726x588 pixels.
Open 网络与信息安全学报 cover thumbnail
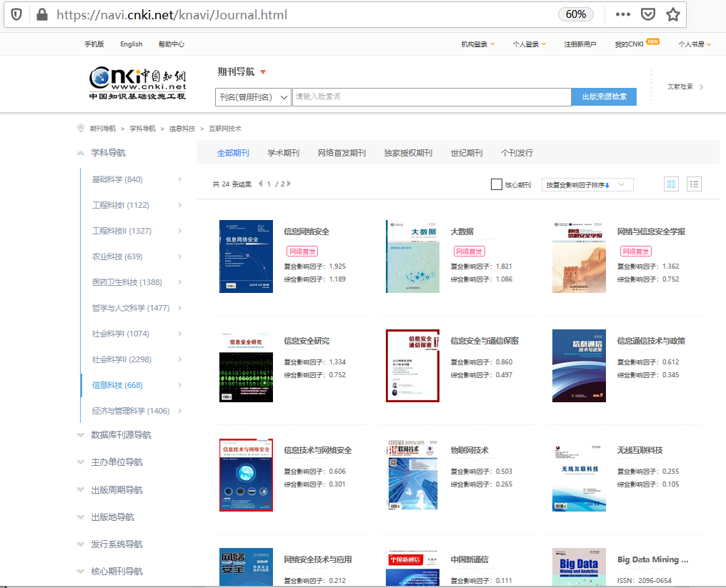(x=579, y=256)
